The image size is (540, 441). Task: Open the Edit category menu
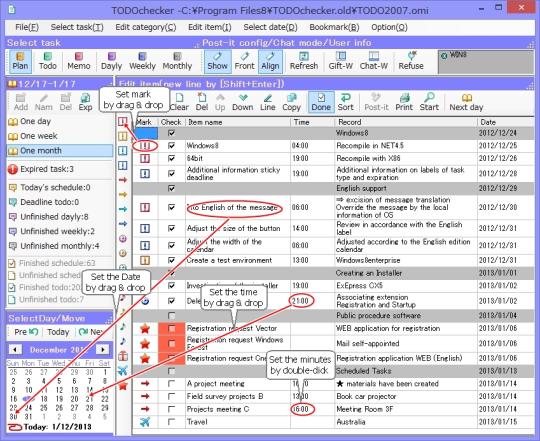[146, 27]
